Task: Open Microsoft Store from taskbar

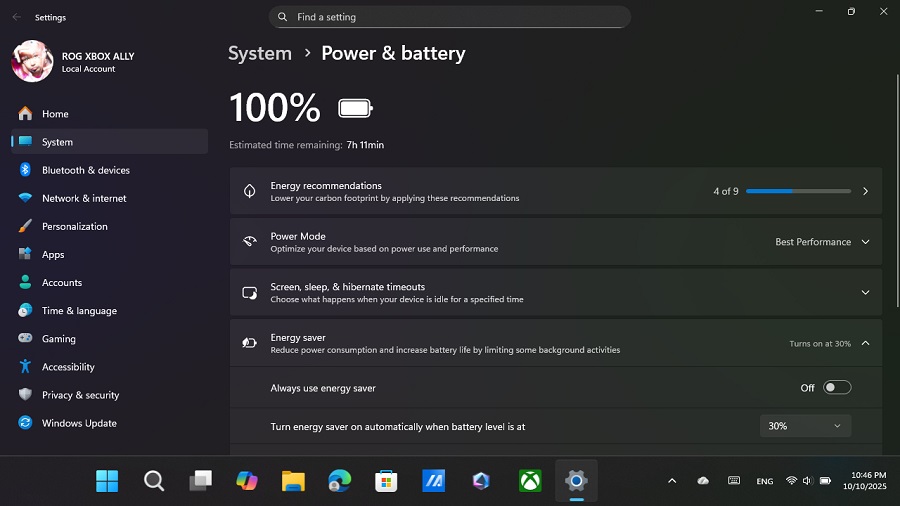Action: tap(386, 481)
